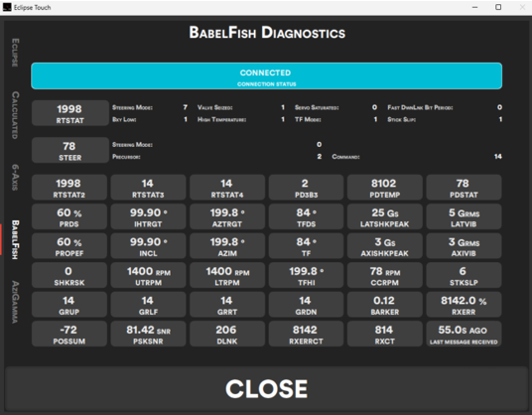This screenshot has width=532, height=415.
Task: Click the Precursor label
Action: pyautogui.click(x=126, y=157)
